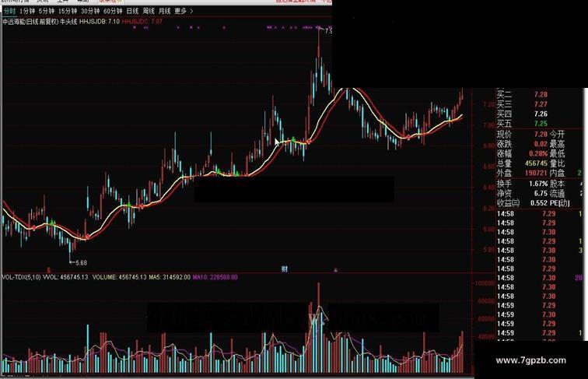Select the 15分钟 period tab
This screenshot has width=588, height=379.
coord(67,11)
